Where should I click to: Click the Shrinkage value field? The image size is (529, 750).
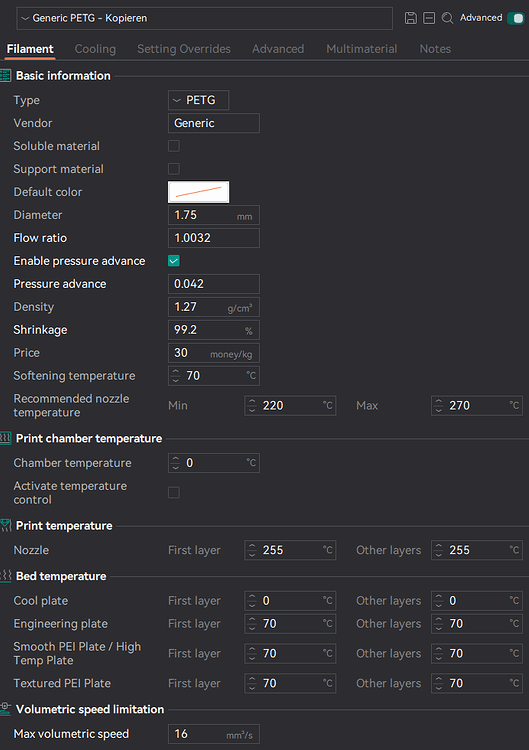(214, 330)
